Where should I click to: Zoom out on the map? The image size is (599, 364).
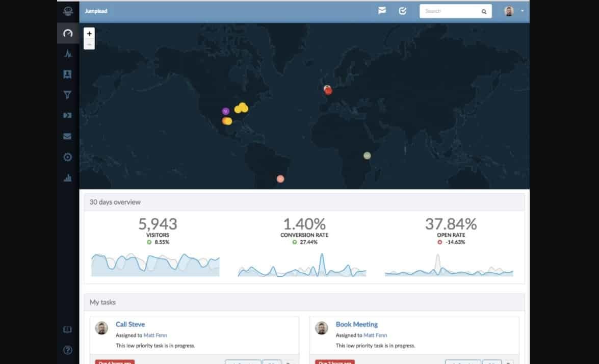click(x=89, y=44)
